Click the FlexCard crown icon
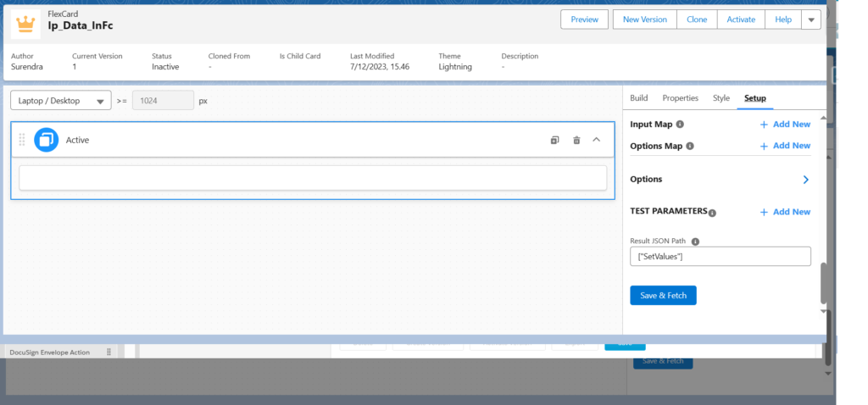Image resolution: width=868 pixels, height=405 pixels. click(25, 24)
